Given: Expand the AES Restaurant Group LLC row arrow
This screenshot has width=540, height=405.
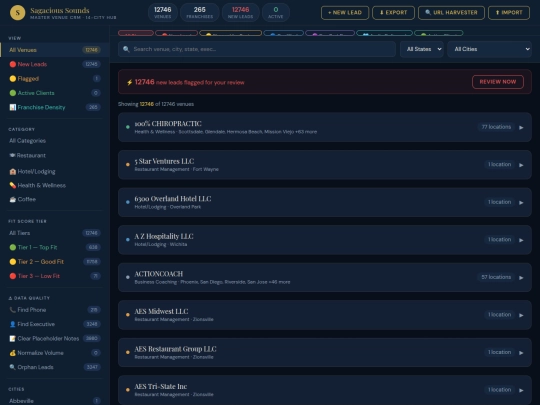Looking at the screenshot, I should pos(521,353).
